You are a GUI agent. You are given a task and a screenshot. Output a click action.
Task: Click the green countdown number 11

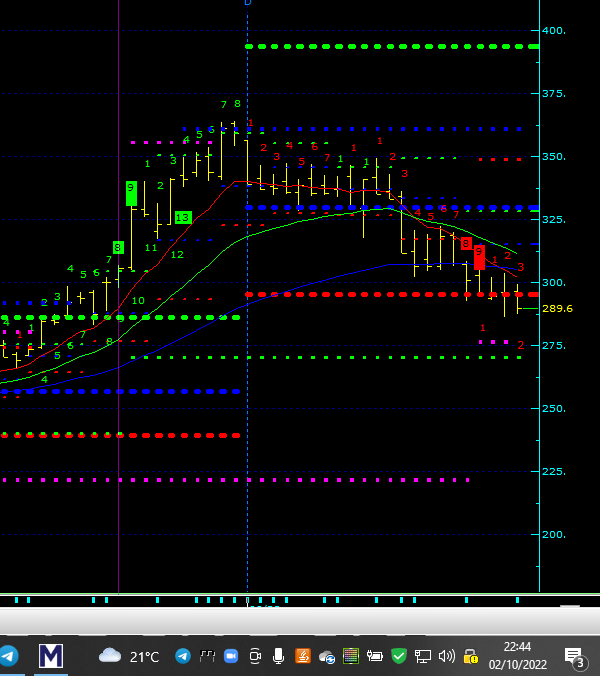coord(151,248)
